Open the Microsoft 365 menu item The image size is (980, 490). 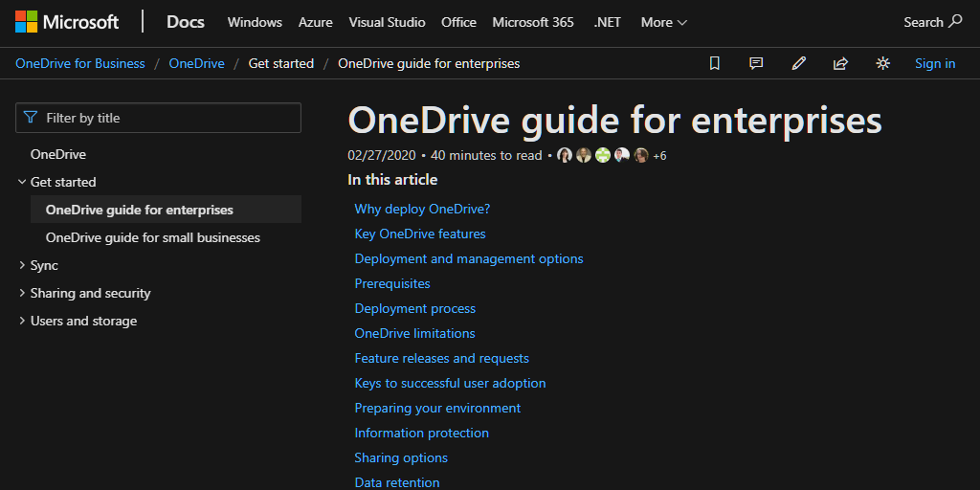pos(533,23)
